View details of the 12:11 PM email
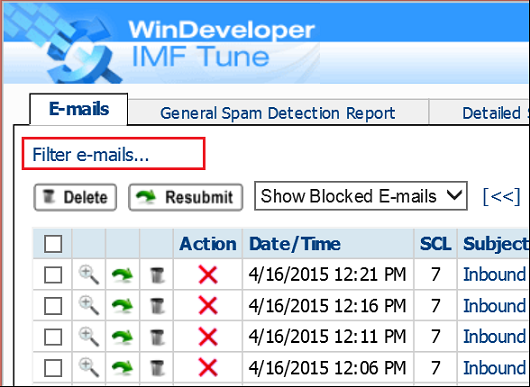 coord(89,337)
